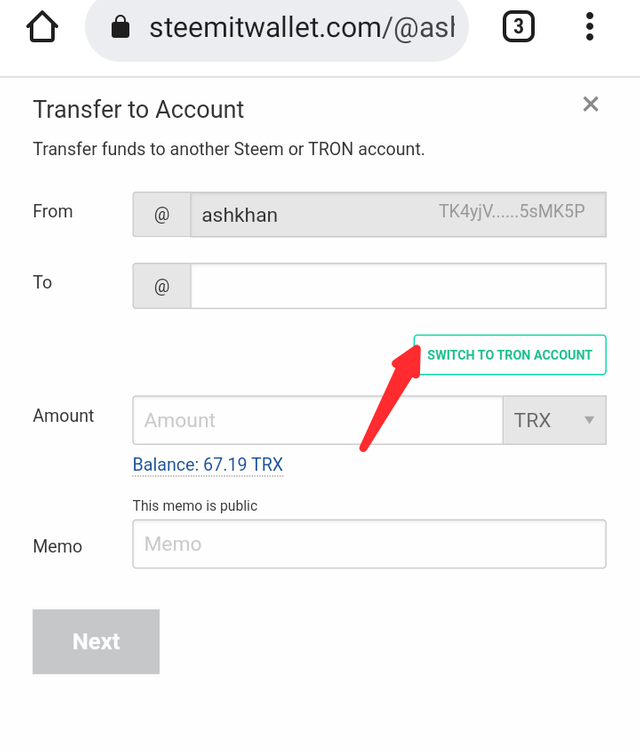
Task: Close the Transfer to Account dialog
Action: click(590, 104)
